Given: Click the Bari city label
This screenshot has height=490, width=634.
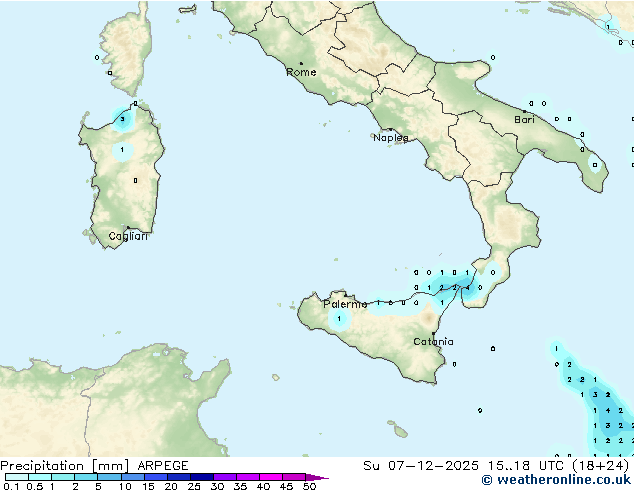Looking at the screenshot, I should [x=524, y=120].
